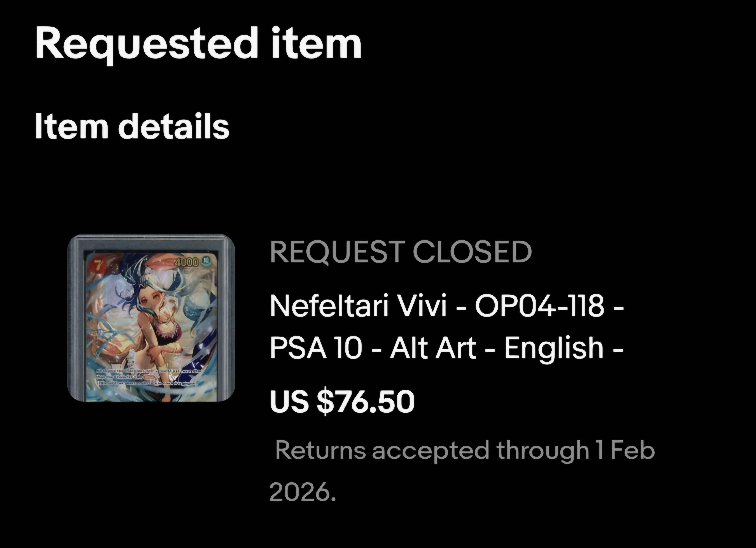Click the Requested item heading
The image size is (756, 548).
[x=198, y=44]
